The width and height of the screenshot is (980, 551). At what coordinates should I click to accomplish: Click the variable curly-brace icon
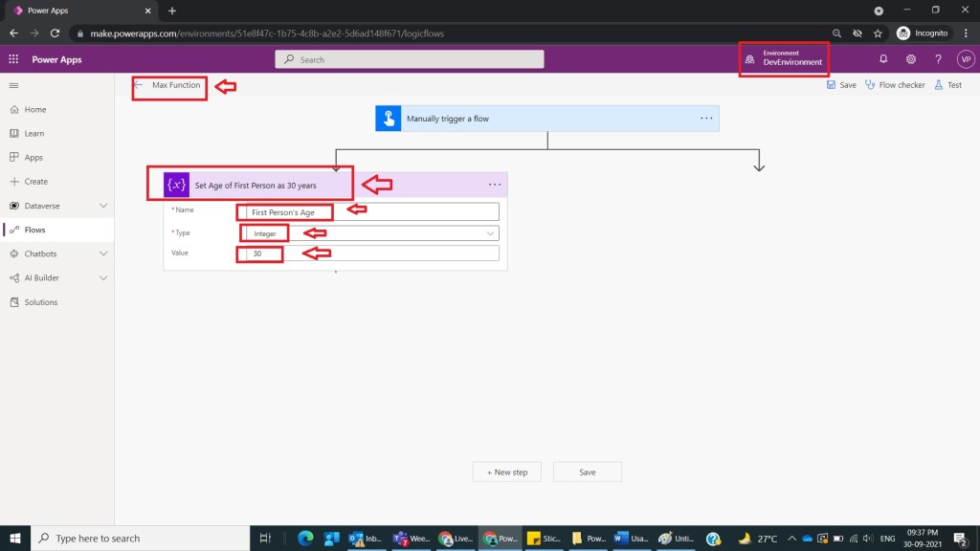point(176,185)
